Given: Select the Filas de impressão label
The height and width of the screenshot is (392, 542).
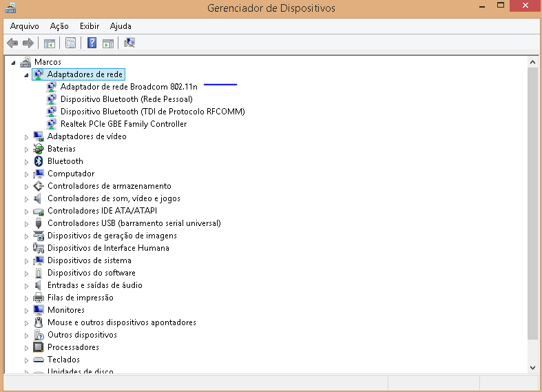Looking at the screenshot, I should pos(81,298).
